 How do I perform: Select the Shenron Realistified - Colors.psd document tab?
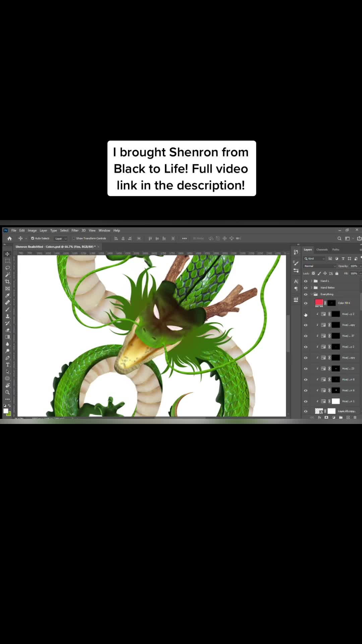pyautogui.click(x=55, y=247)
